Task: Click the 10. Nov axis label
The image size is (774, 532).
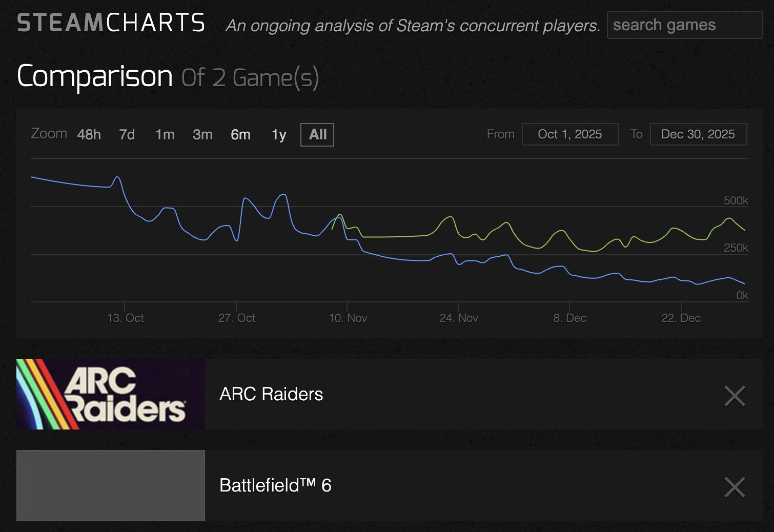Action: click(x=348, y=318)
